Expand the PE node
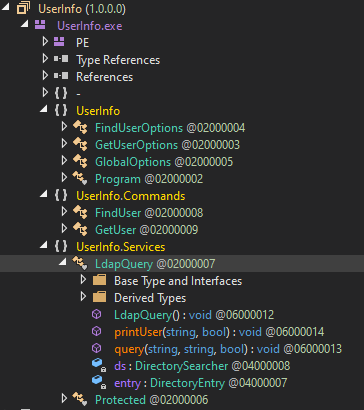This screenshot has width=364, height=410. 45,42
